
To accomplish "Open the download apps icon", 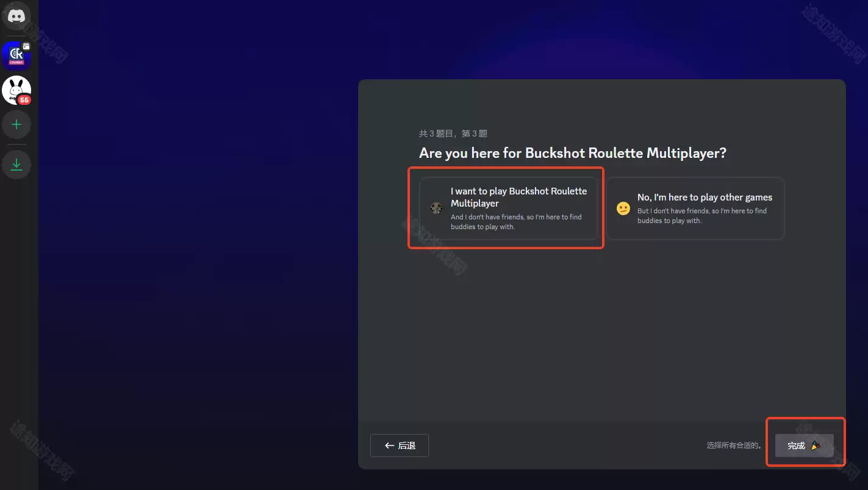I will [x=16, y=165].
